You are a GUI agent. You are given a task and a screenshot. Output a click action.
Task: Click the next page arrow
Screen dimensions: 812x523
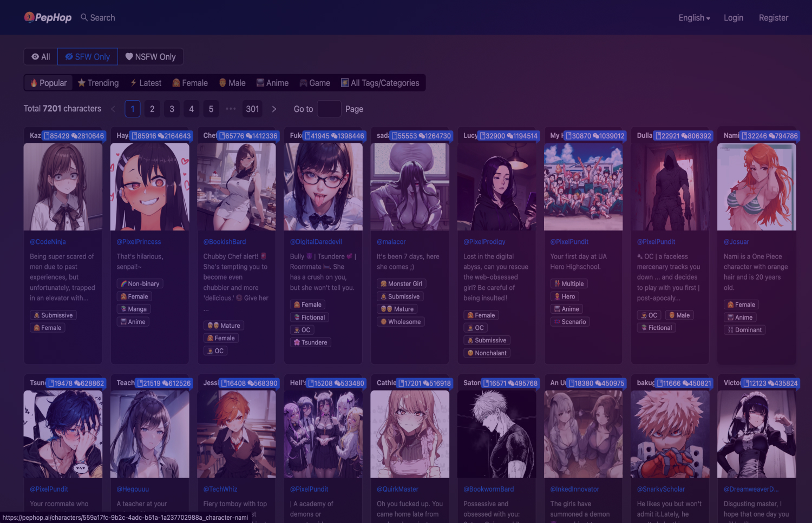[x=274, y=109]
